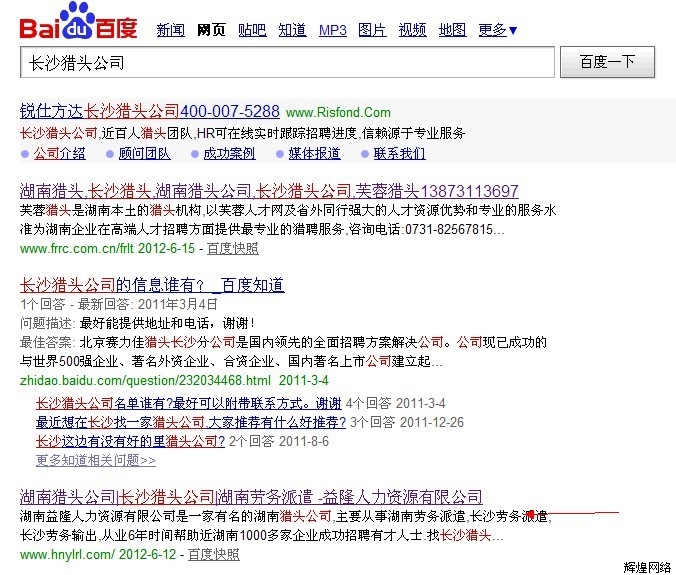Open 百度快照 for the frrc.com.cn result
676x575 pixels.
(x=233, y=249)
